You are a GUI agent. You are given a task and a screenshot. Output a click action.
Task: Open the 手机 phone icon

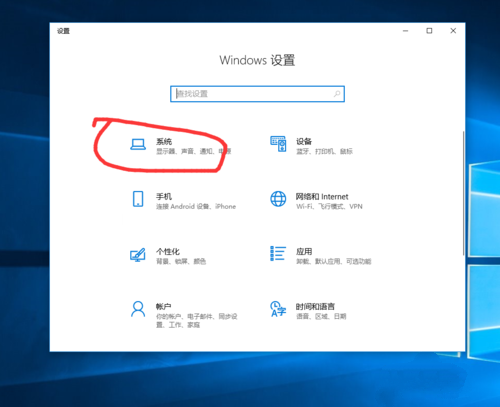click(x=138, y=199)
